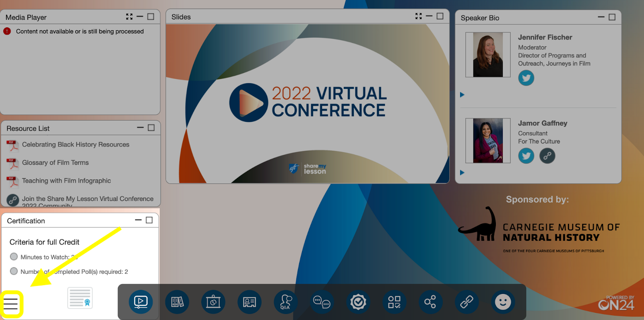Expand Jamor Gaffney's bio details arrow

462,172
